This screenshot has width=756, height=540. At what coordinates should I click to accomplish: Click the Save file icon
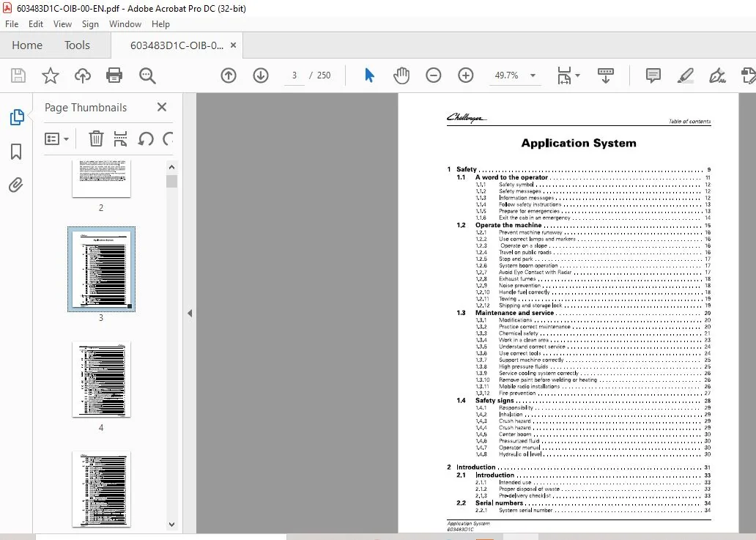pos(18,75)
